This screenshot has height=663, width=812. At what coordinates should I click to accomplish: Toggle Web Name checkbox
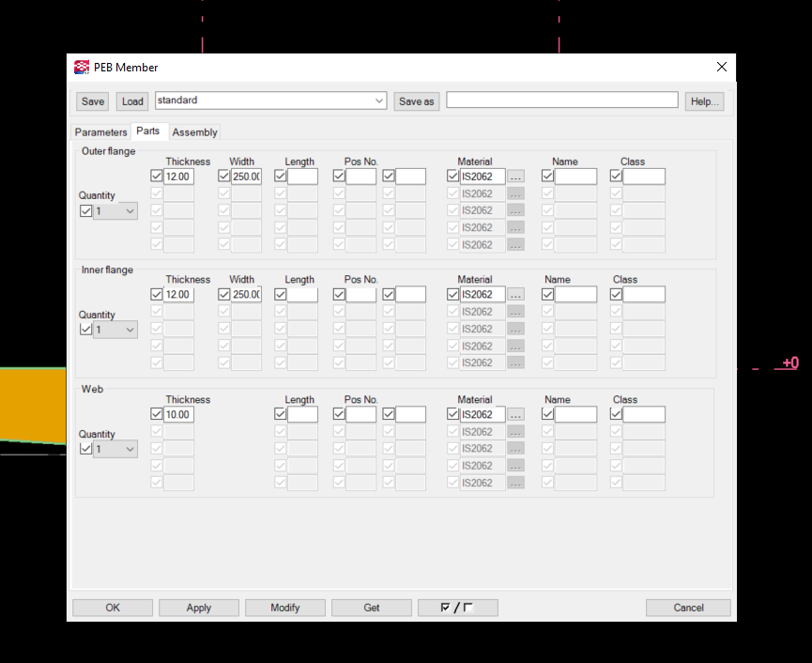[x=547, y=414]
